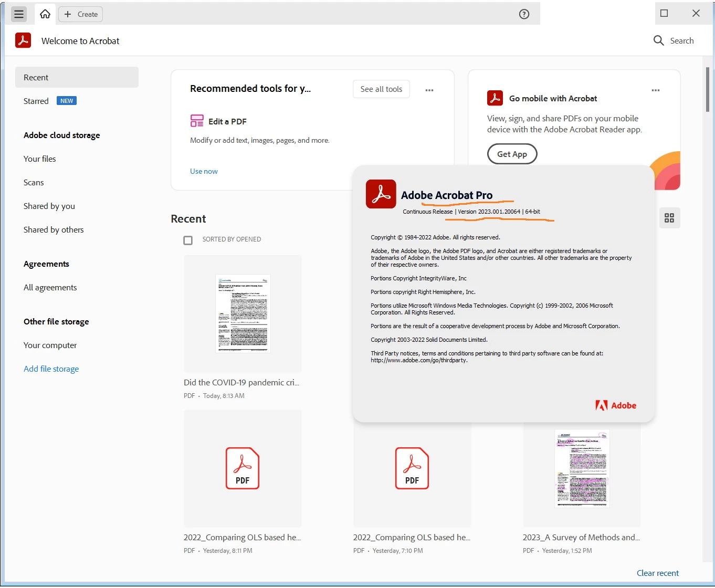The image size is (715, 588).
Task: Click the 'Today, 8:13 AM' timestamp
Action: (224, 396)
